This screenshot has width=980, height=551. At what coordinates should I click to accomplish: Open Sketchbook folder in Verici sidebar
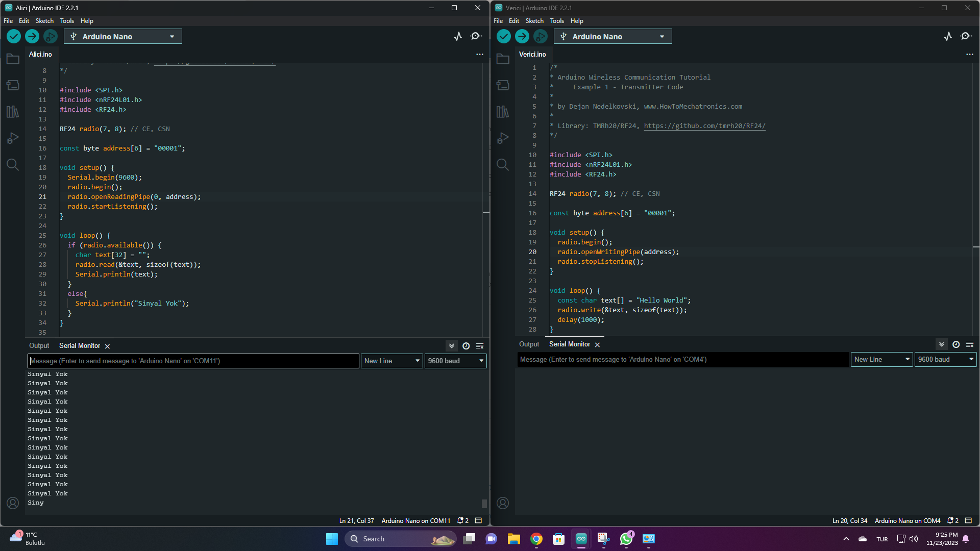point(503,59)
